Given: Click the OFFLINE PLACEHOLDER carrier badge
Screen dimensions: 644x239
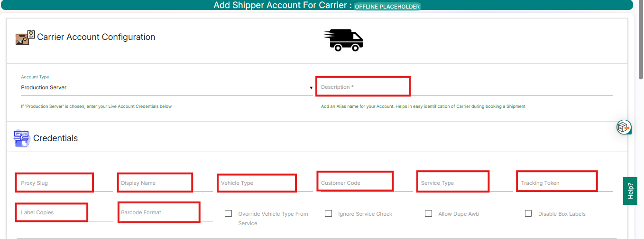Looking at the screenshot, I should click(x=387, y=7).
